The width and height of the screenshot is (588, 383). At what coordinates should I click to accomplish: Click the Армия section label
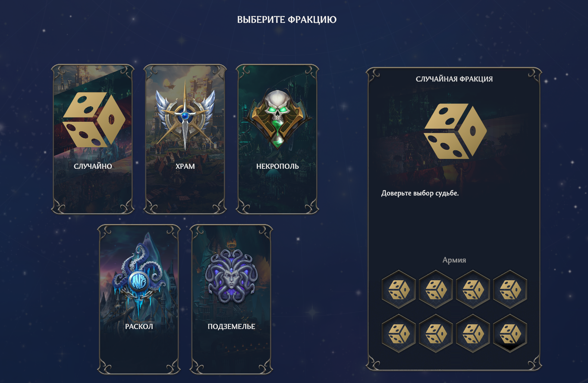coord(454,260)
